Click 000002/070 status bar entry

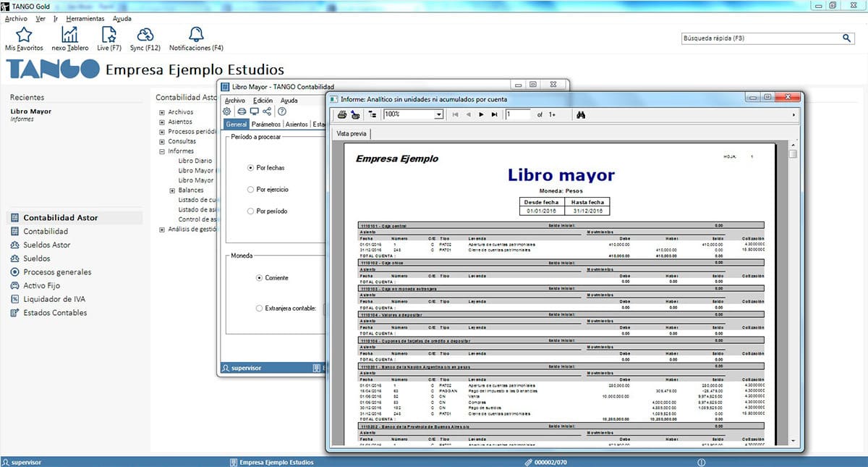[551, 462]
